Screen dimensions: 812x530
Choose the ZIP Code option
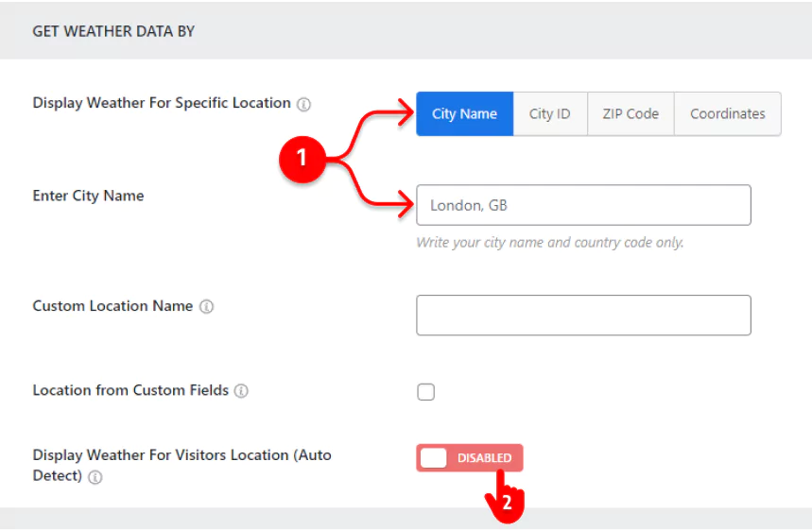click(x=631, y=114)
